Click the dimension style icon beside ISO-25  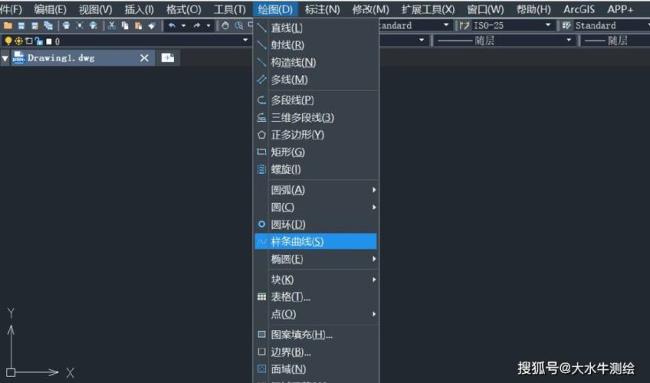pos(465,26)
